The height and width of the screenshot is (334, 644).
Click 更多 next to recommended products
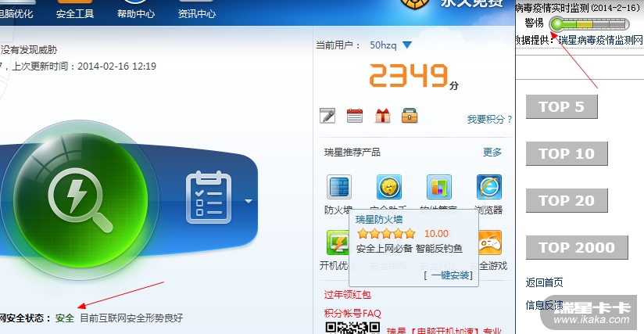click(492, 153)
